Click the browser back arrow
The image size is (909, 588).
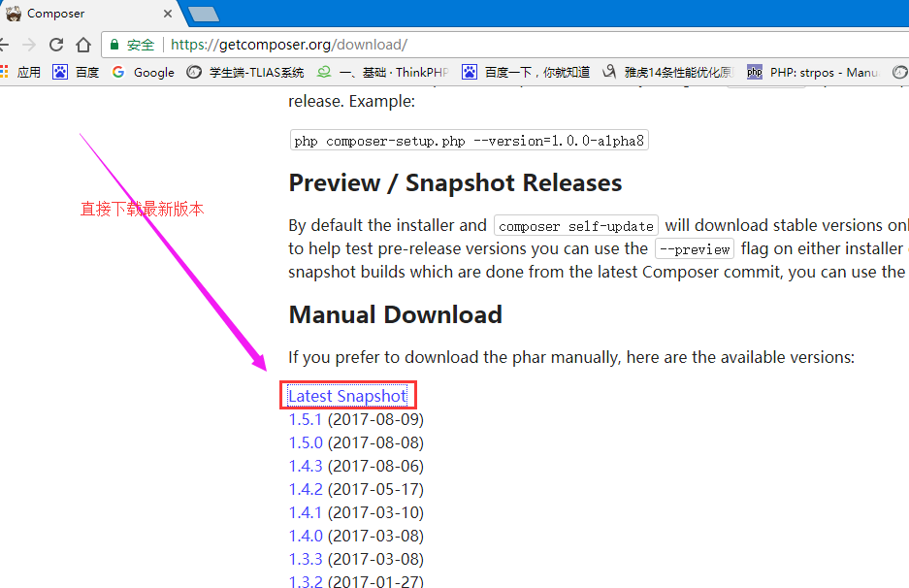(x=4, y=45)
